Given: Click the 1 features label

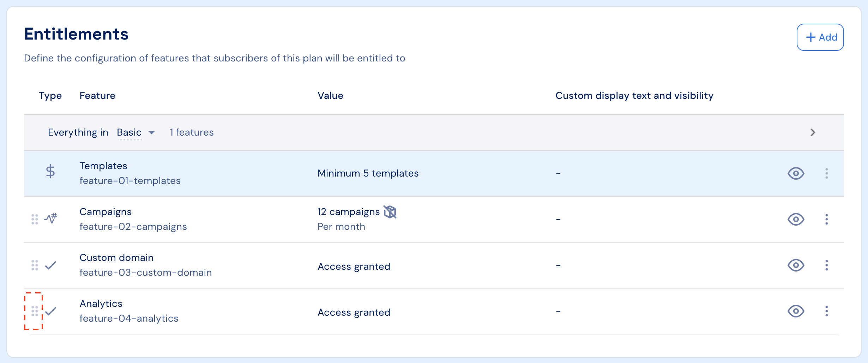Looking at the screenshot, I should tap(192, 132).
